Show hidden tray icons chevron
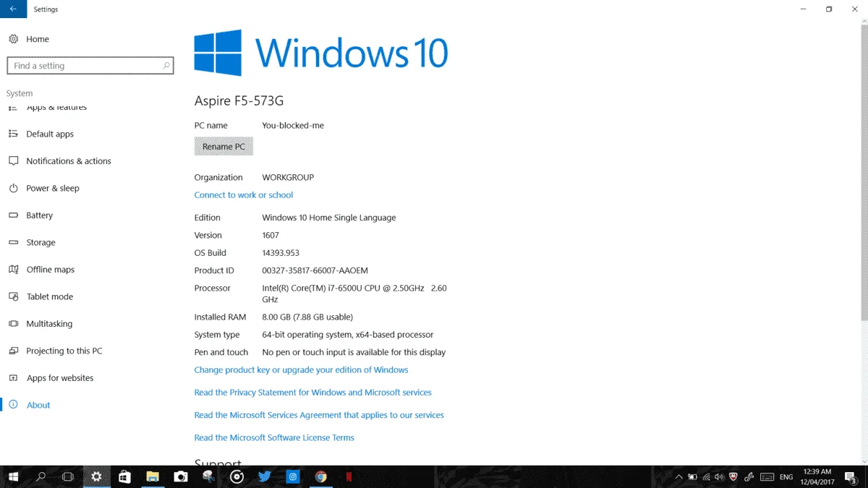 coord(678,477)
